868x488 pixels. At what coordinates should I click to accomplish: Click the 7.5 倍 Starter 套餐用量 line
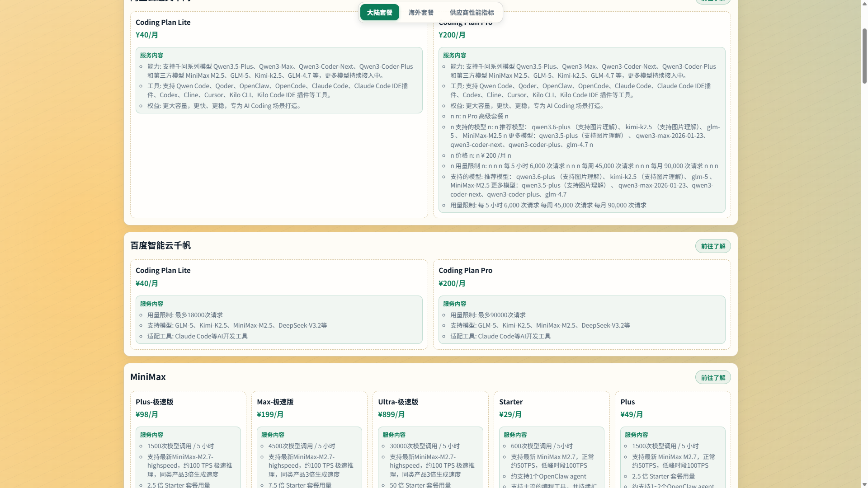coord(300,485)
